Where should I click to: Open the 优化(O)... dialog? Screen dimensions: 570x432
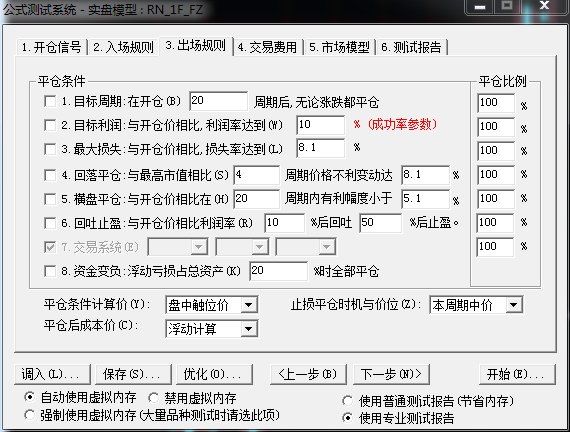pos(214,374)
